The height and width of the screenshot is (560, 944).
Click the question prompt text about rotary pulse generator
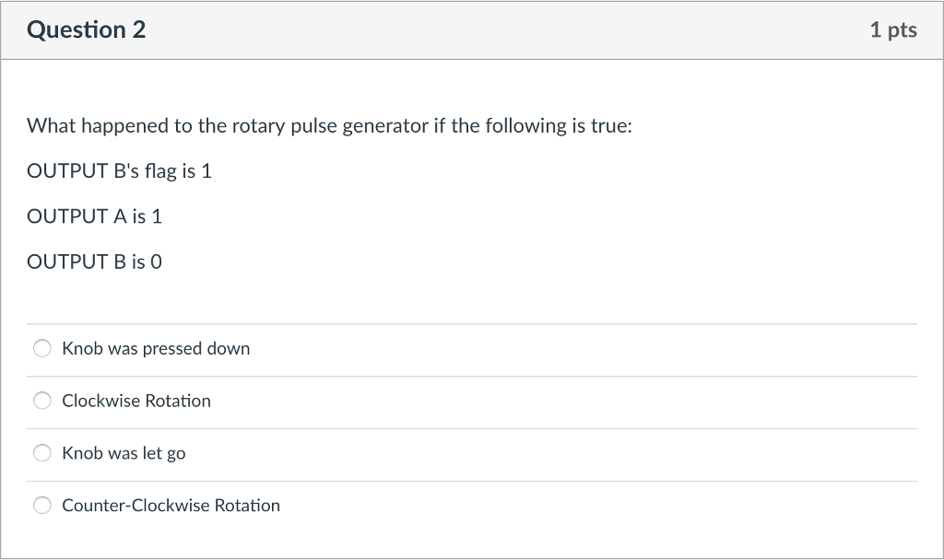328,125
